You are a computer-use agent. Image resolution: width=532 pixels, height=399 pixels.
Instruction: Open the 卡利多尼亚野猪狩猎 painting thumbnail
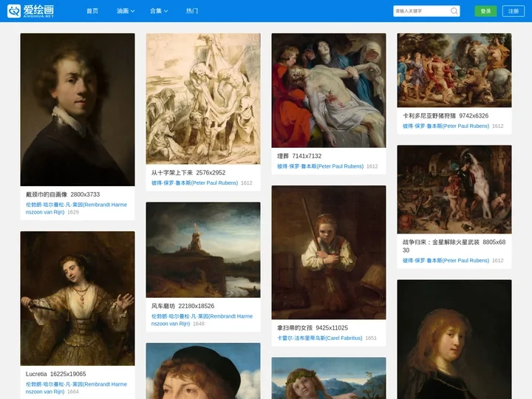(454, 70)
